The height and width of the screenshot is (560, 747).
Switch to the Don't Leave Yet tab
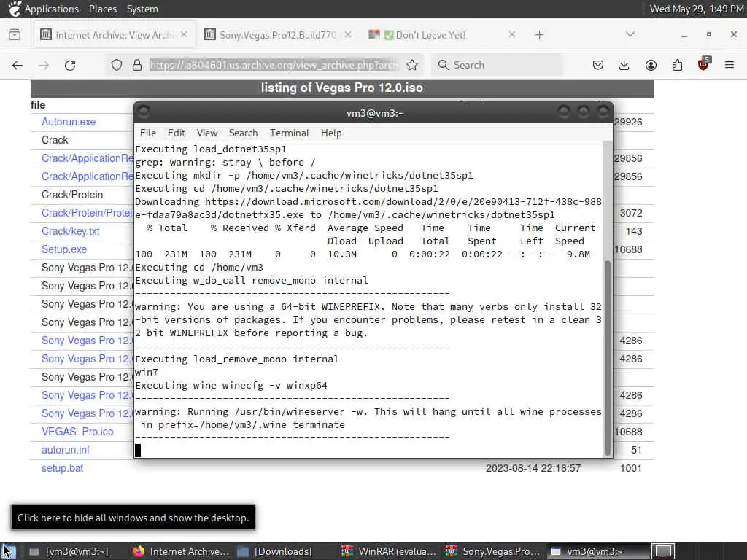[x=443, y=35]
